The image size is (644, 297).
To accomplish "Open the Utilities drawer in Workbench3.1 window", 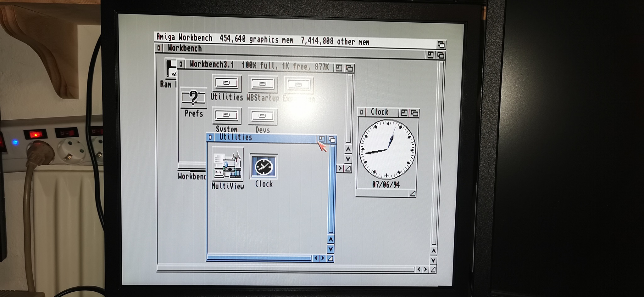I will (226, 83).
